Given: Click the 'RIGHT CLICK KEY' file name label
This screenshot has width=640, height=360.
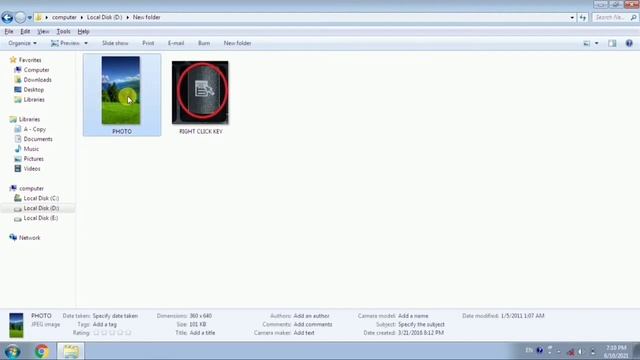Looking at the screenshot, I should [x=201, y=131].
